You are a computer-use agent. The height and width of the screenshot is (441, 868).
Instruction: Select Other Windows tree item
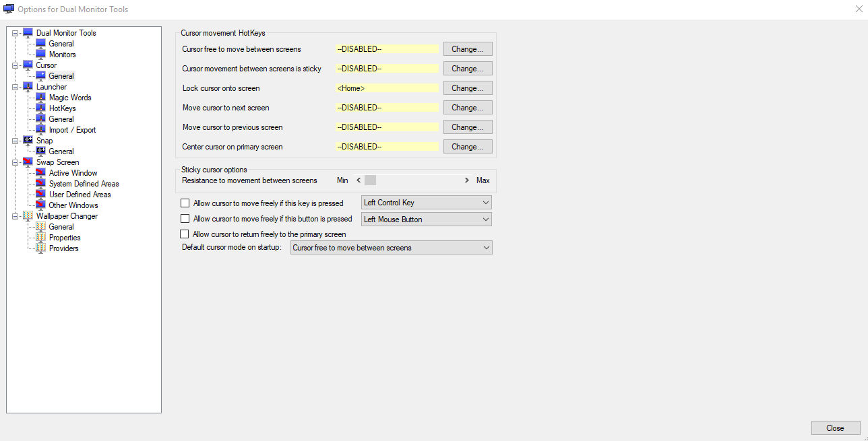click(73, 205)
